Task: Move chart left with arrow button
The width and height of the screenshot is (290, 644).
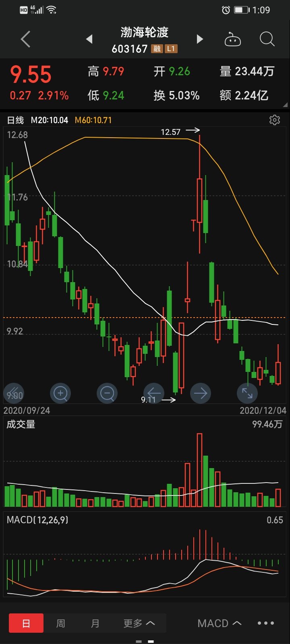Action: pyautogui.click(x=154, y=393)
